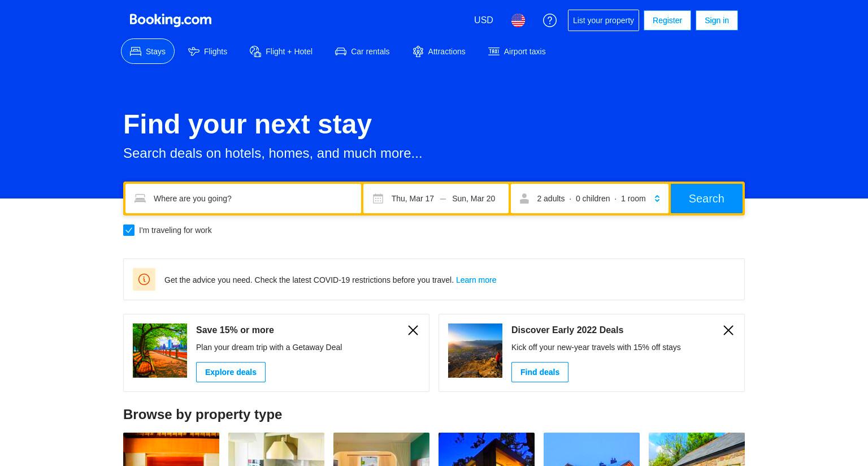Image resolution: width=868 pixels, height=466 pixels.
Task: Open the help question mark icon
Action: tap(550, 20)
